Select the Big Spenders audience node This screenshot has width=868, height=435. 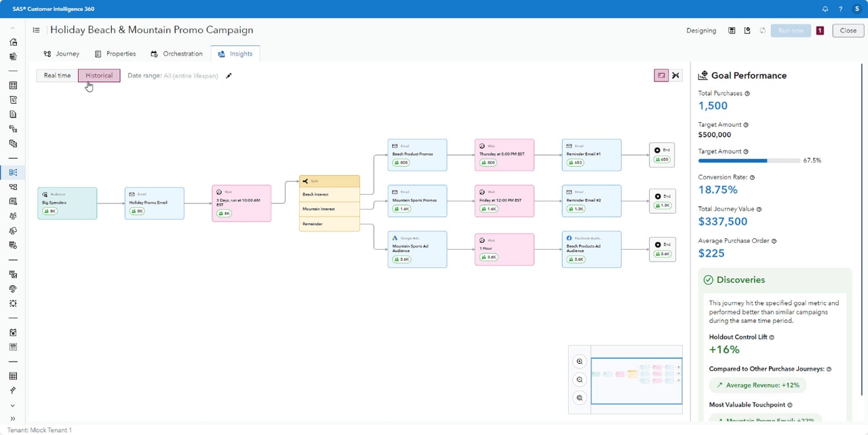(x=67, y=203)
